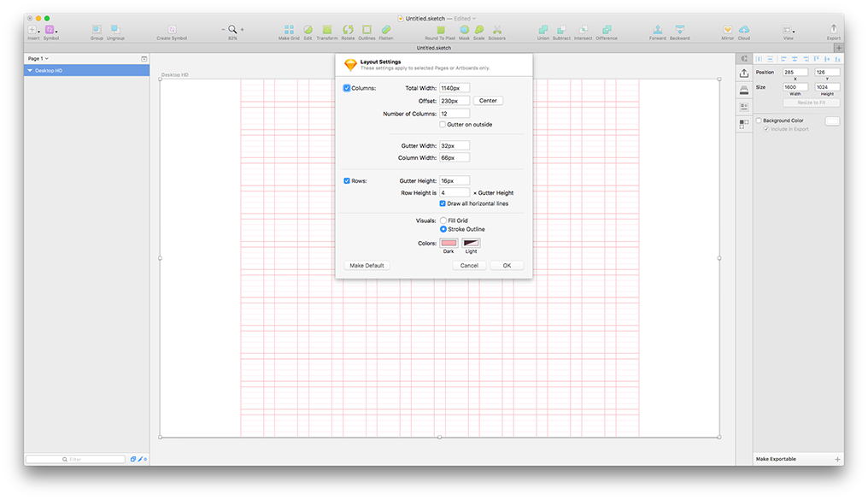Edit the Row Height multiplier field
868x500 pixels.
[x=455, y=192]
